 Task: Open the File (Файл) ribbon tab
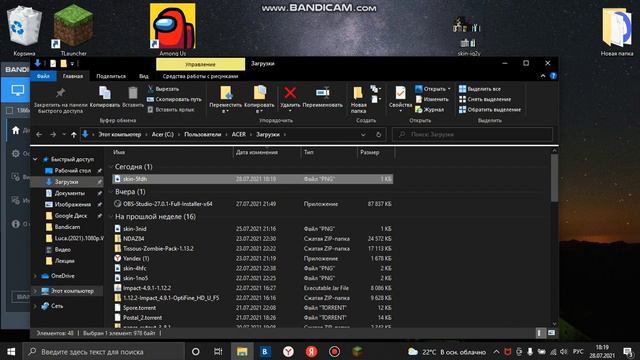coord(43,76)
